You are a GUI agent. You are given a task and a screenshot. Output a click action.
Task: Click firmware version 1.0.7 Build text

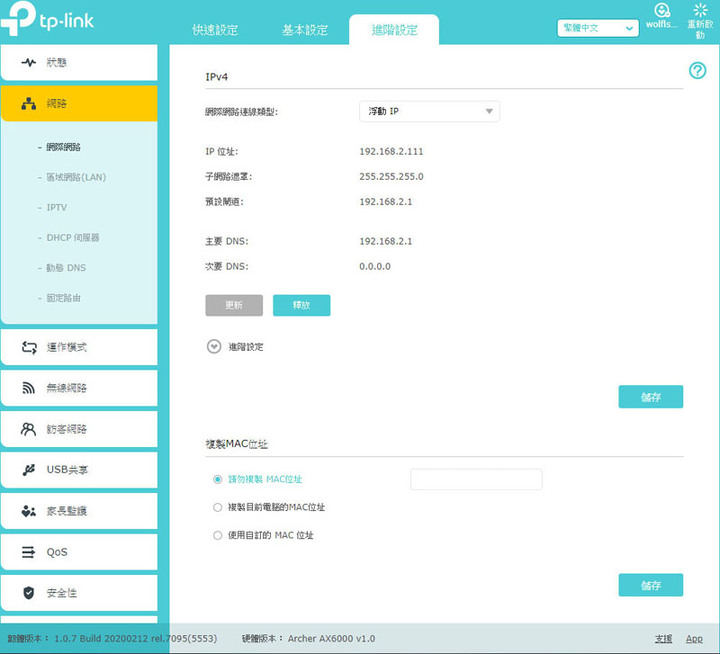(x=135, y=639)
